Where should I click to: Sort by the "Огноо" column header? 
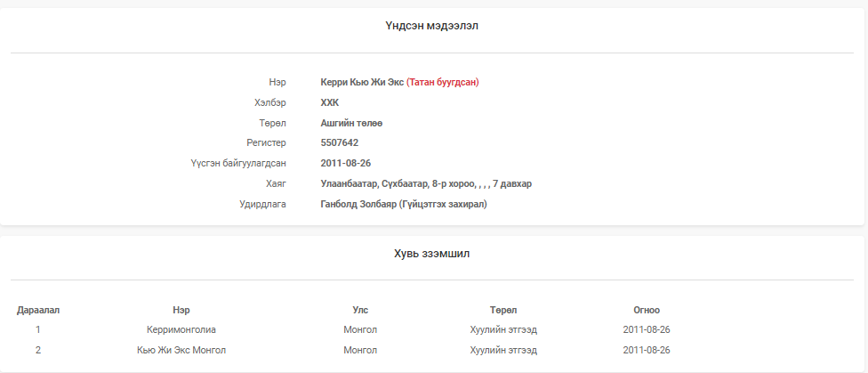click(x=647, y=310)
